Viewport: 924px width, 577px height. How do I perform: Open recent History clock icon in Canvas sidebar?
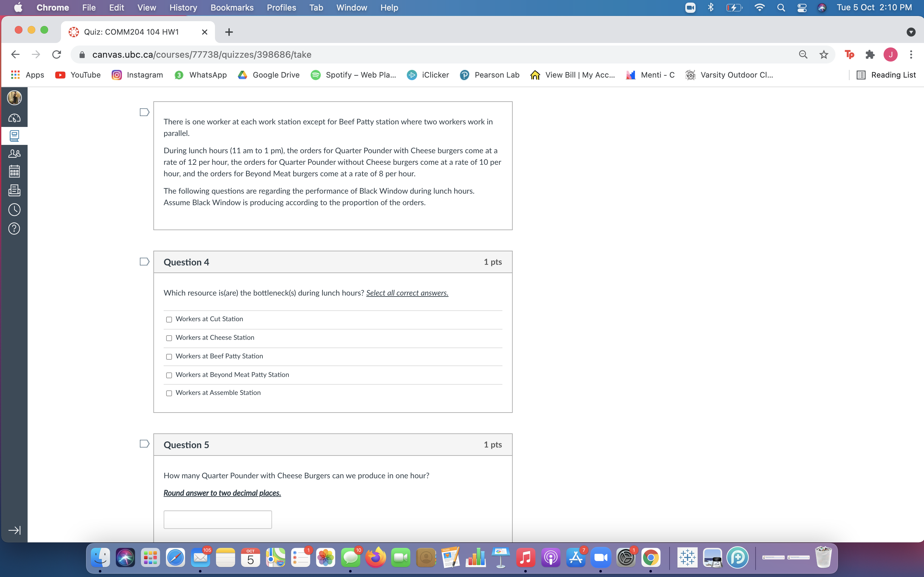[x=14, y=209]
